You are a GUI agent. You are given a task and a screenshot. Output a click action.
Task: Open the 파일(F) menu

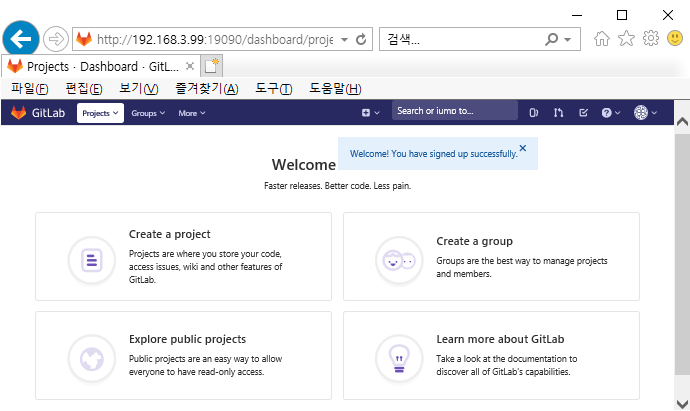click(29, 89)
